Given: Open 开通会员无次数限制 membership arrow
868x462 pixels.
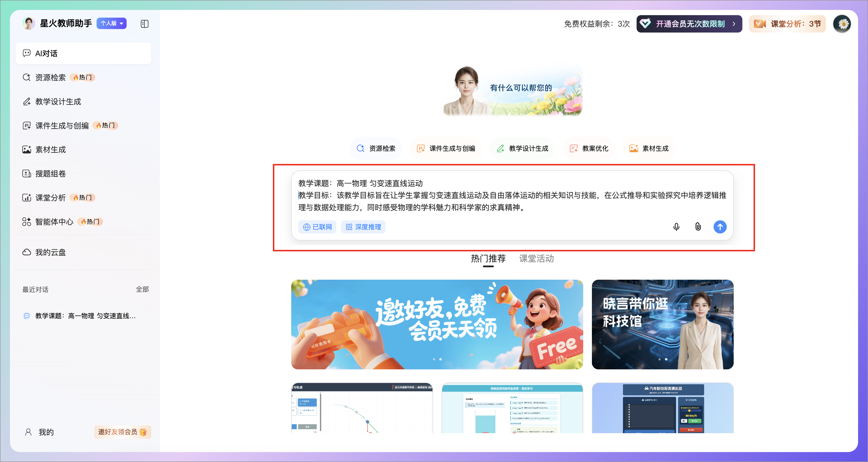Looking at the screenshot, I should [733, 24].
